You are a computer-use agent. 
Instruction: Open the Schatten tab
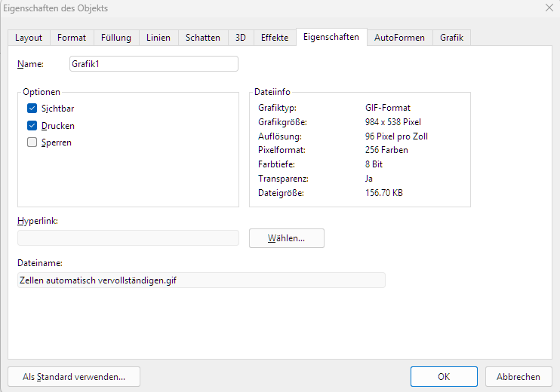pyautogui.click(x=203, y=38)
